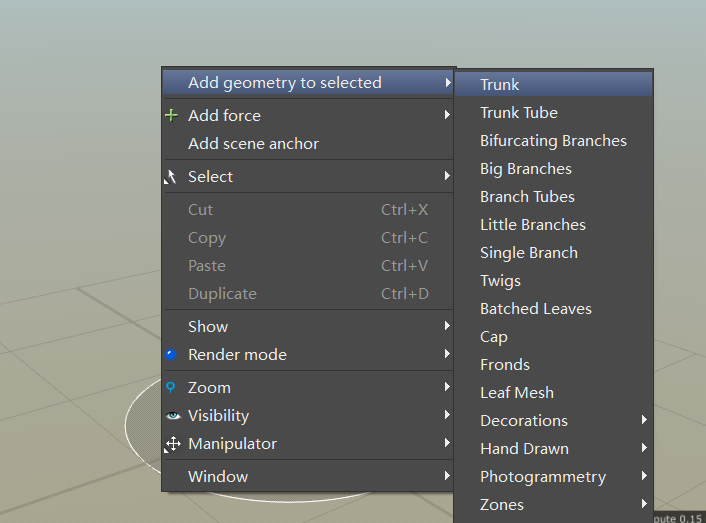The image size is (706, 523).
Task: Click the blue sphere icon beside Render mode
Action: tap(171, 355)
